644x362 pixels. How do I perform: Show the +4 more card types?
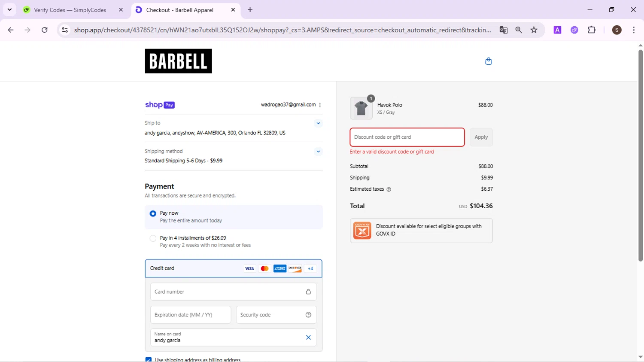point(310,268)
